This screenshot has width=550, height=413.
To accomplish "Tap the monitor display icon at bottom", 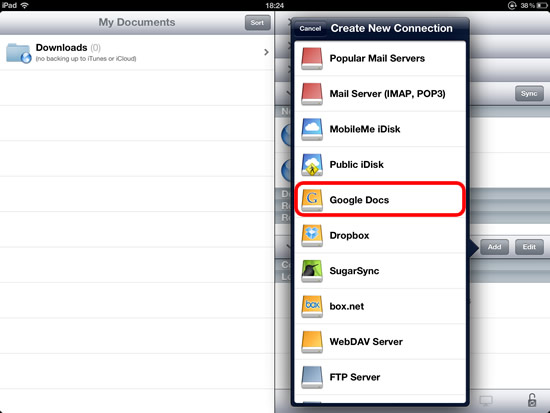I will (486, 400).
